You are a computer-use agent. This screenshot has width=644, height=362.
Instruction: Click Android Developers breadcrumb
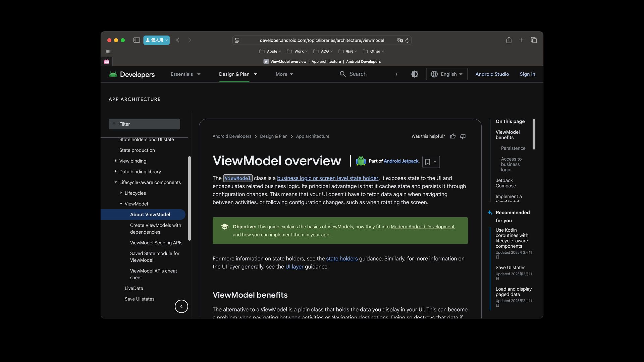(232, 136)
